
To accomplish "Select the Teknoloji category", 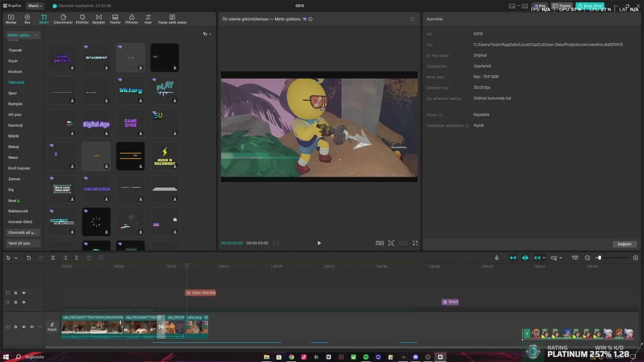I will (16, 82).
